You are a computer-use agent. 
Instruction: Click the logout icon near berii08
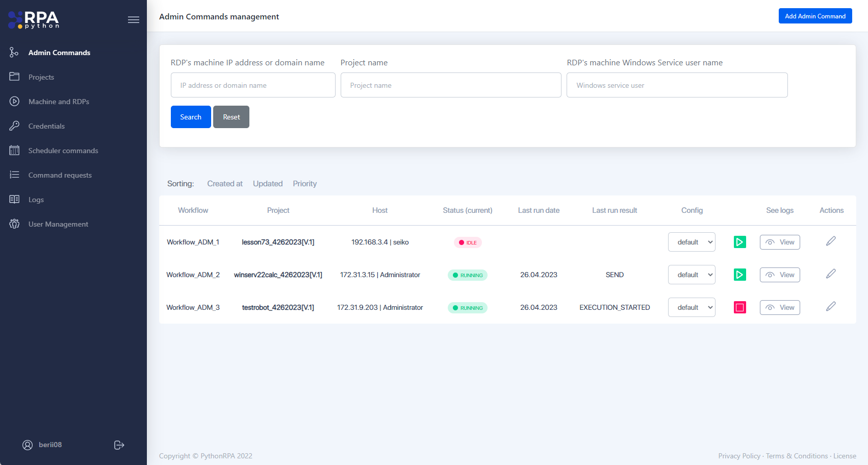(x=119, y=445)
